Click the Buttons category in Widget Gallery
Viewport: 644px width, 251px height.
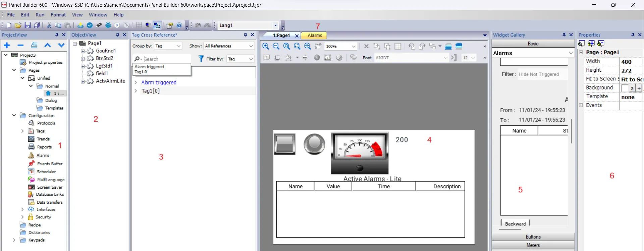coord(533,237)
